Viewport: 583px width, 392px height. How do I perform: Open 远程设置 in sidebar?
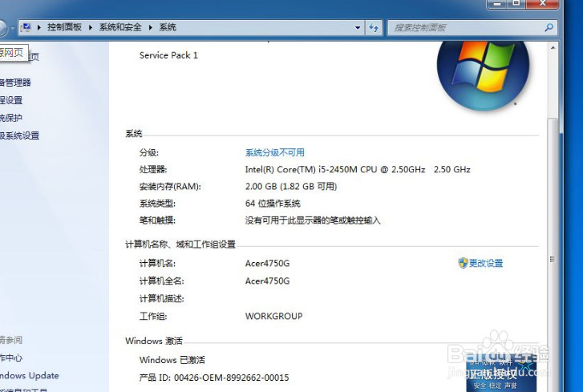click(11, 100)
